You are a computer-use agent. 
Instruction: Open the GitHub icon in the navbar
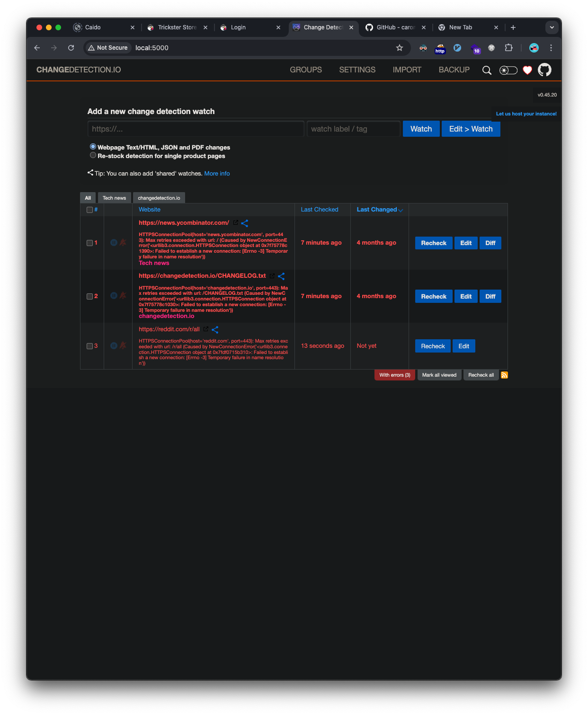coord(544,70)
